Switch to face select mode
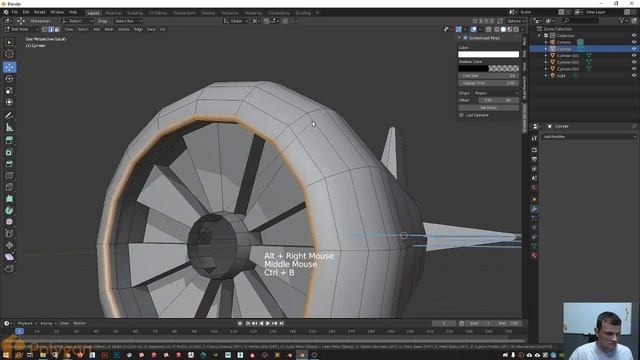Viewport: 640px width, 360px height. click(57, 29)
